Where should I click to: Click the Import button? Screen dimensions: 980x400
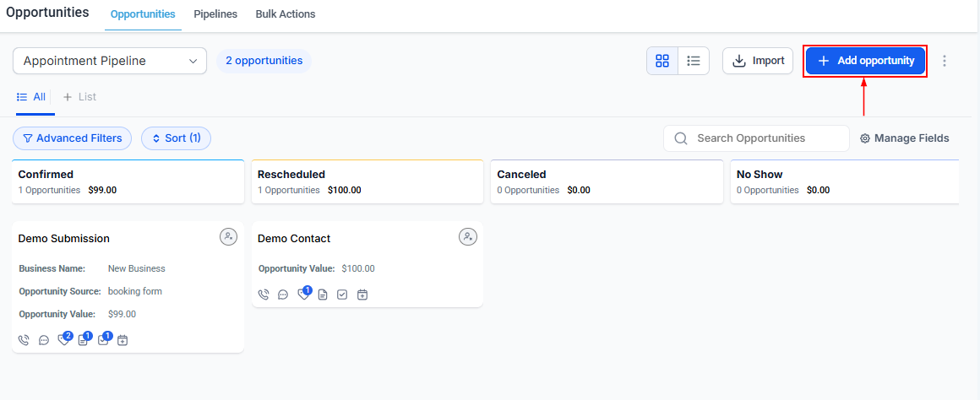coord(758,61)
